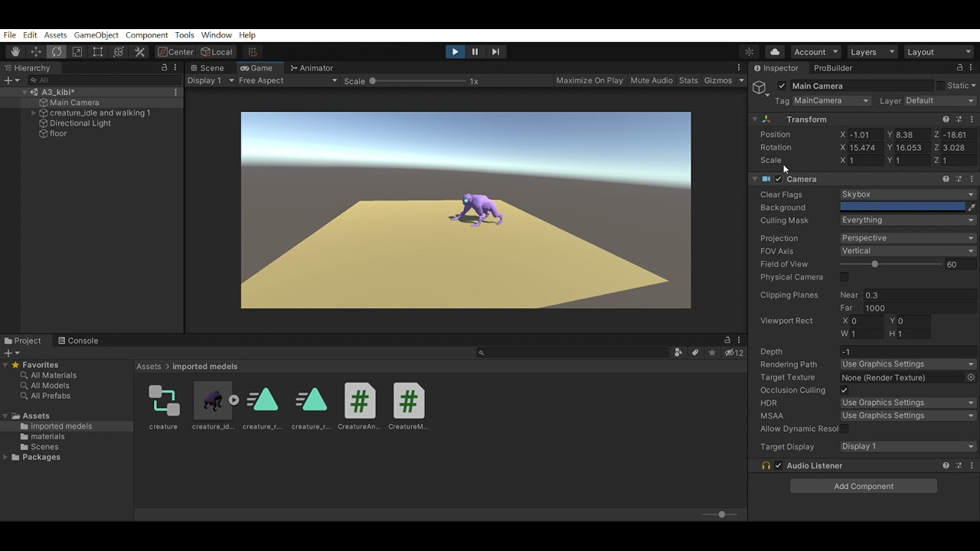Viewport: 980px width, 551px height.
Task: Toggle hidden packages visibility count
Action: (733, 353)
